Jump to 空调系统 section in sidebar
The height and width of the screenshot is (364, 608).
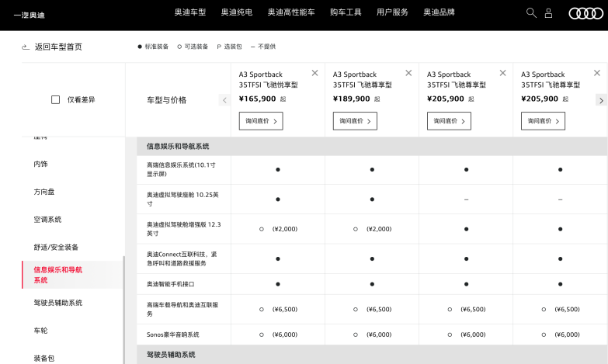point(47,220)
